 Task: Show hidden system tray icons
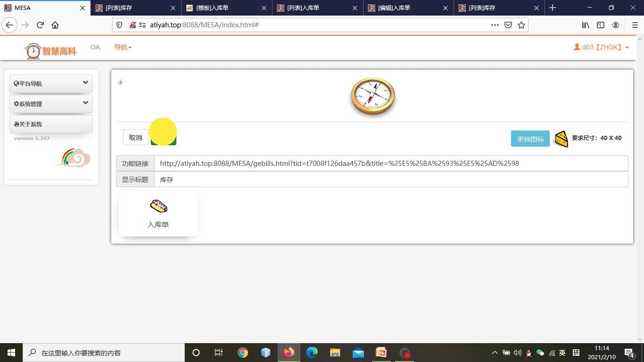(495, 353)
